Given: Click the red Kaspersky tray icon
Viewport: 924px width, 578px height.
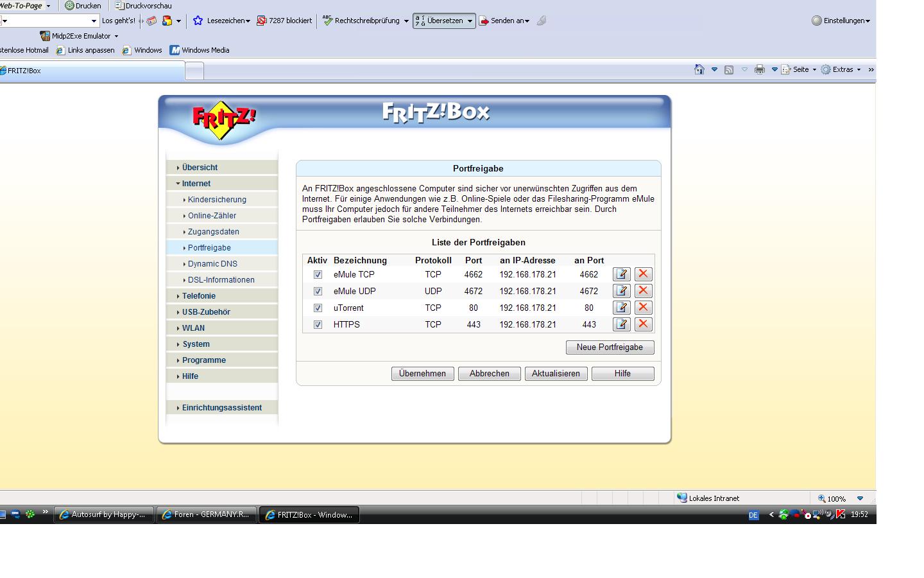Looking at the screenshot, I should 840,514.
